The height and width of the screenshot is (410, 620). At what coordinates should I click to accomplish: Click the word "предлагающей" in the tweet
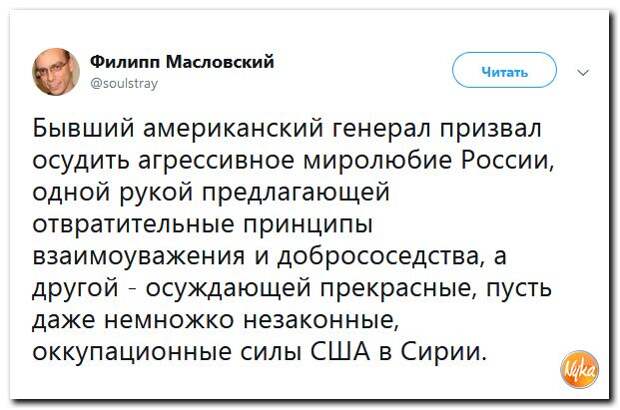coord(297,193)
